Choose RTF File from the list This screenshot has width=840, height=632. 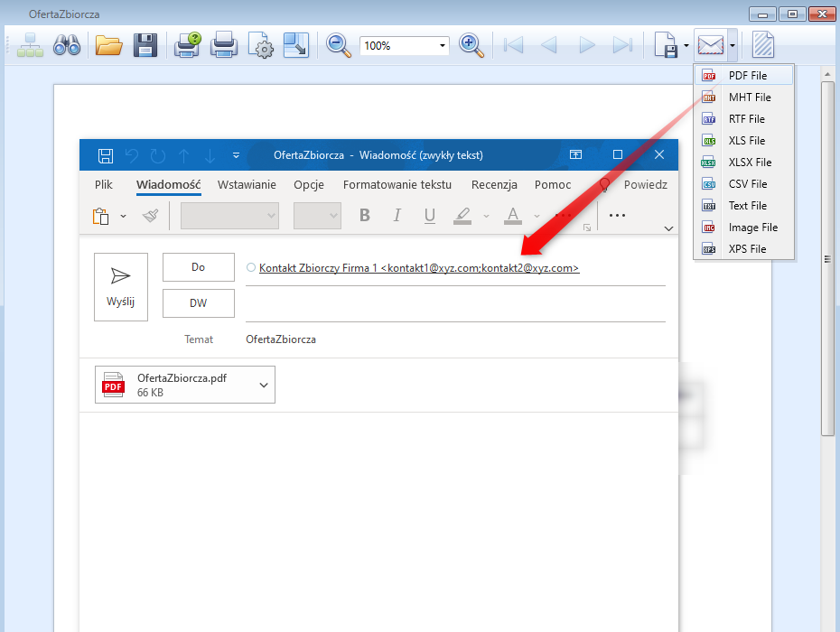(746, 119)
